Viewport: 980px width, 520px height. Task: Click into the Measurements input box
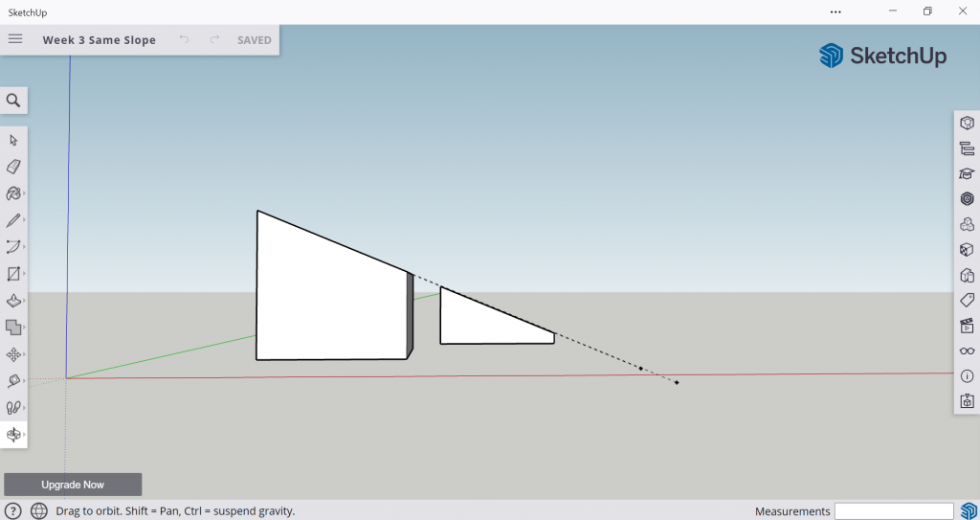894,511
